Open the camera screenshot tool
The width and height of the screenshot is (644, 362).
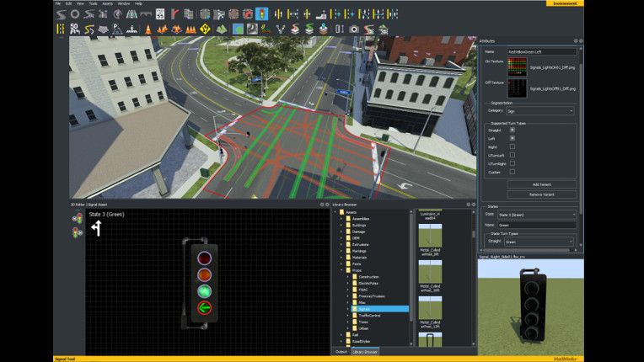click(x=354, y=29)
